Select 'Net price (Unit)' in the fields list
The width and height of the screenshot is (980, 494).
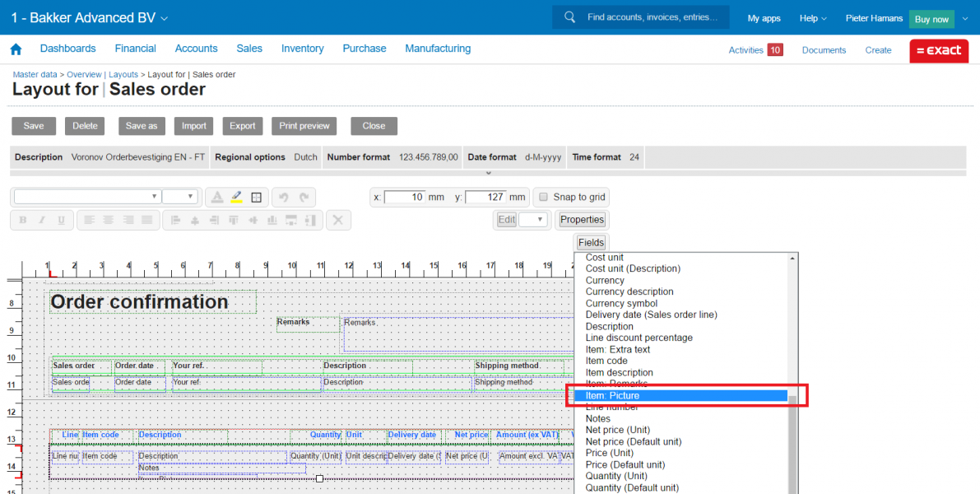617,430
